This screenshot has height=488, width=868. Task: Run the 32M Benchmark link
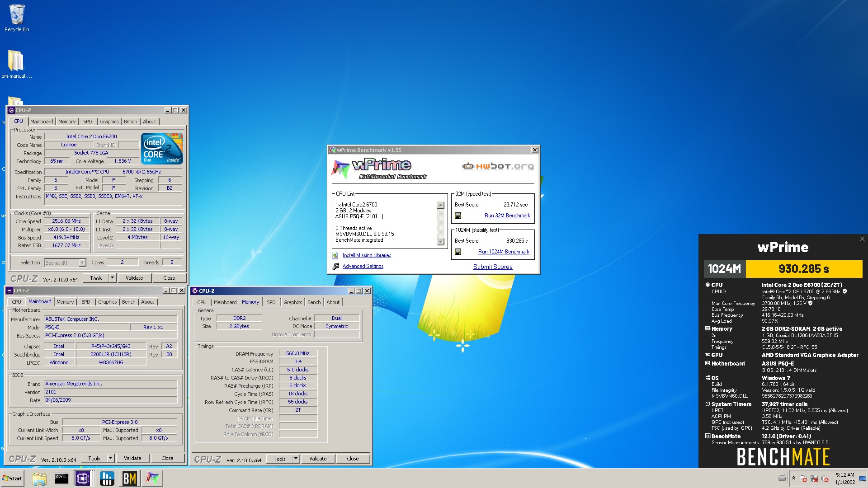(x=507, y=216)
